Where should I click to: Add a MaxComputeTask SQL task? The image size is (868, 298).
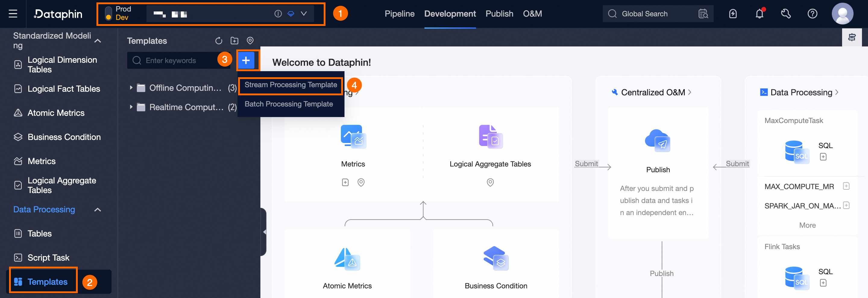click(823, 157)
